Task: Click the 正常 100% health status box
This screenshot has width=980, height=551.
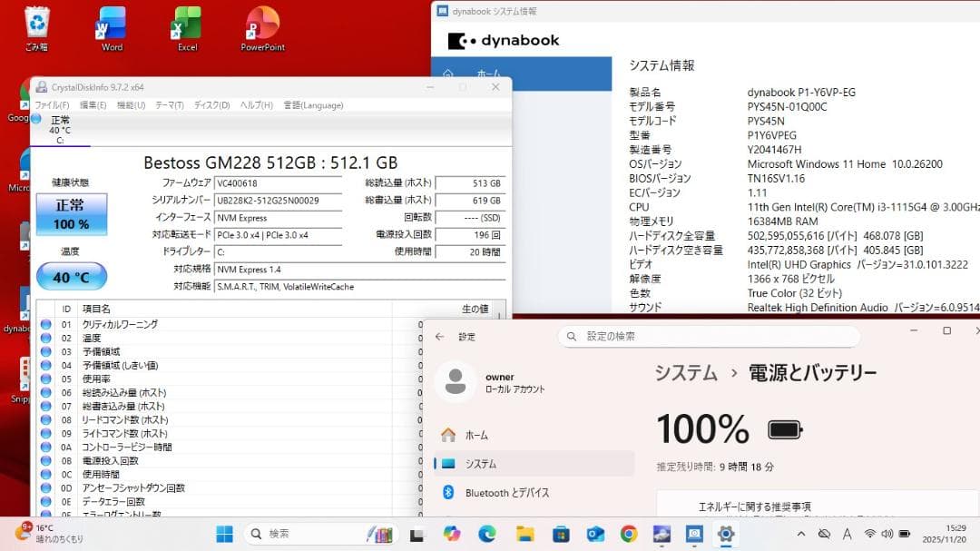Action: (71, 214)
